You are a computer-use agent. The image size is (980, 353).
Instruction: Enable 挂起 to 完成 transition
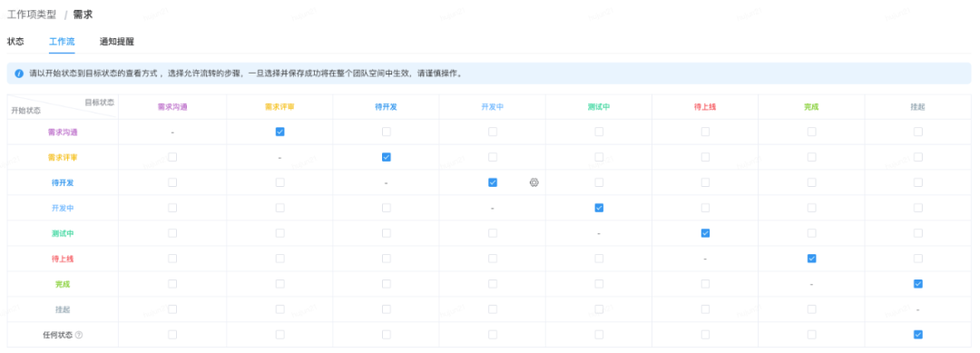click(811, 309)
